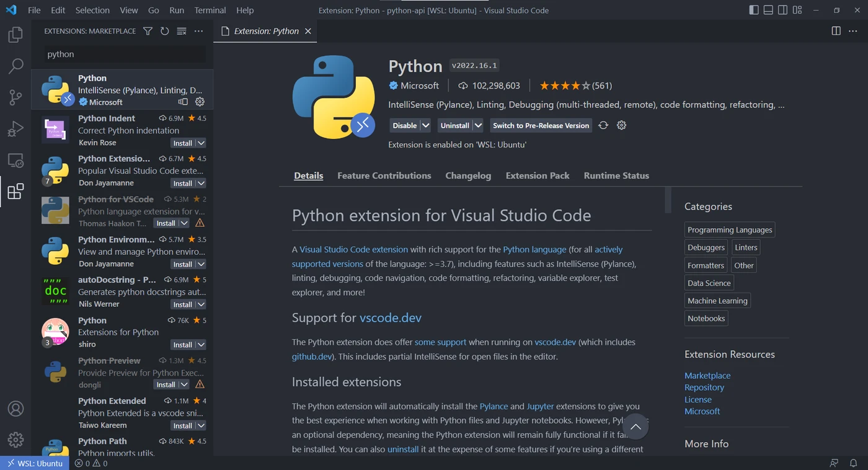Click the details pane scrollbar

coord(668,199)
